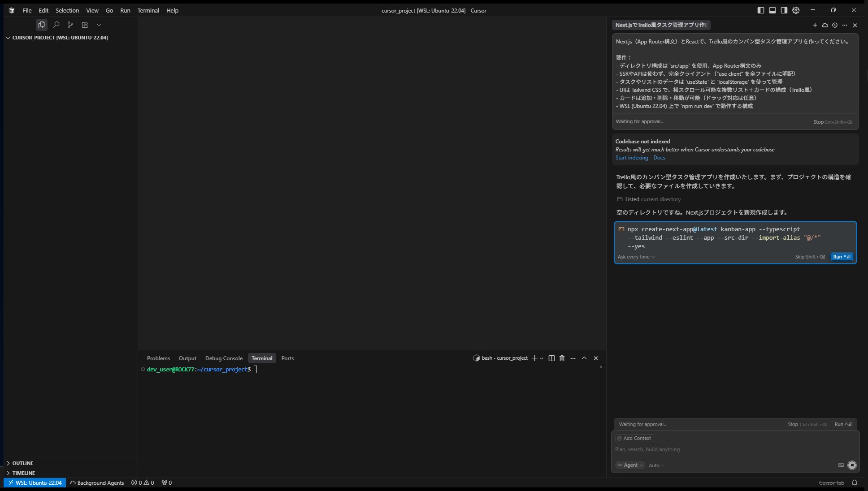Viewport: 868px width, 491px height.
Task: Open chat history clock icon
Action: pos(834,25)
